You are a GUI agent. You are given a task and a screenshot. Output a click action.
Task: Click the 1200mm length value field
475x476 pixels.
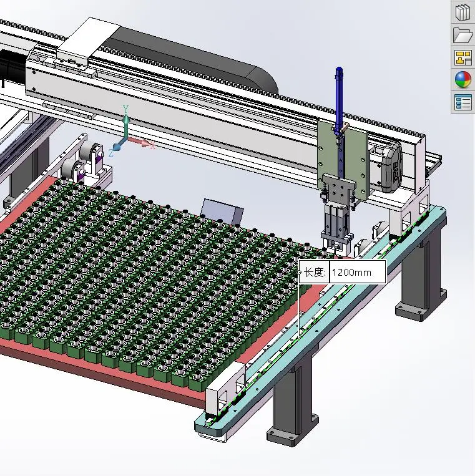(x=358, y=272)
